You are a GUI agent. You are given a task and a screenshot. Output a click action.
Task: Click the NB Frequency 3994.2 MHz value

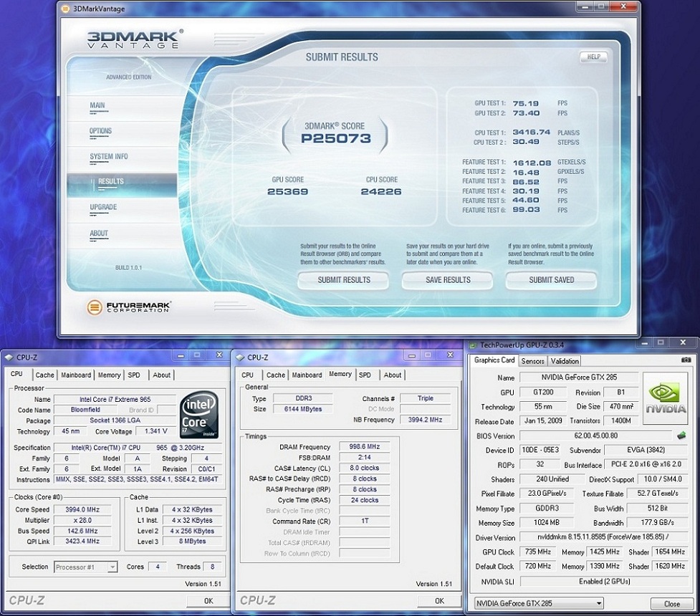point(425,420)
